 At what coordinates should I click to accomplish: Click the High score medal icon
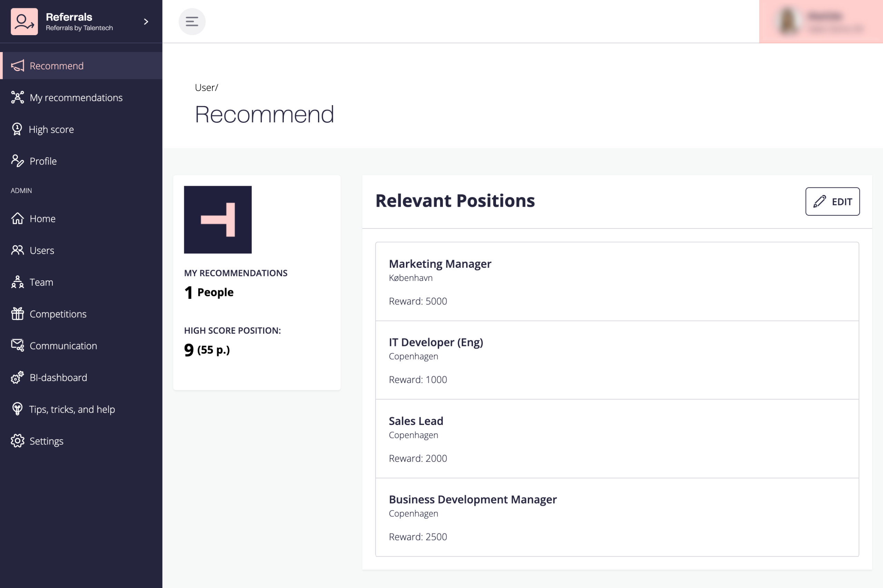click(x=17, y=129)
